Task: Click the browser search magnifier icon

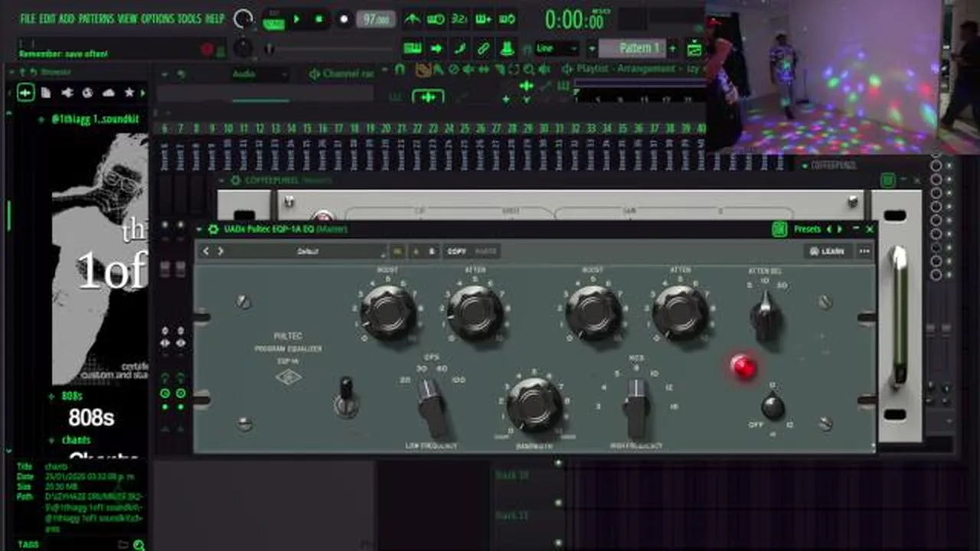Action: coord(139,545)
